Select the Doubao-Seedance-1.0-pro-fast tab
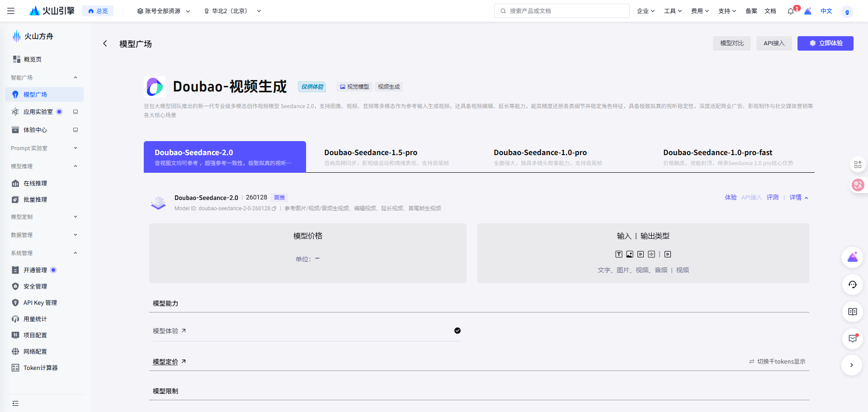868x412 pixels. click(x=733, y=156)
